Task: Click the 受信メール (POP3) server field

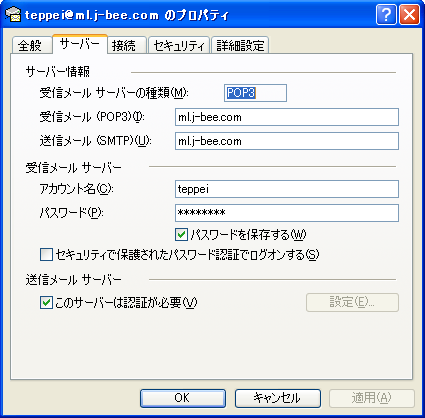Action: pyautogui.click(x=287, y=117)
